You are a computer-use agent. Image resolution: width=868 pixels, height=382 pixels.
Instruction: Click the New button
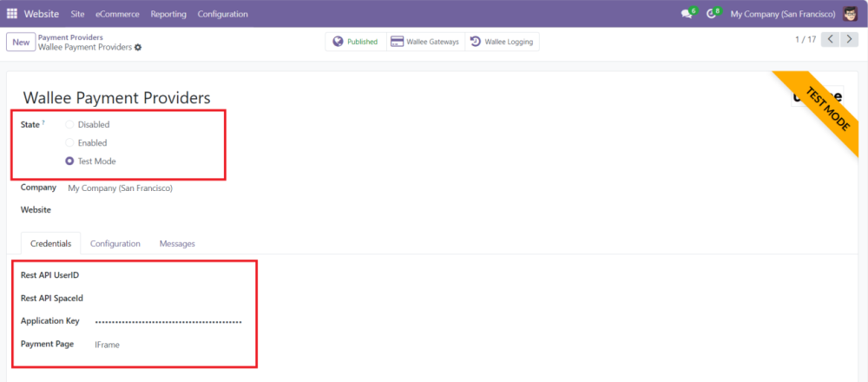[19, 42]
